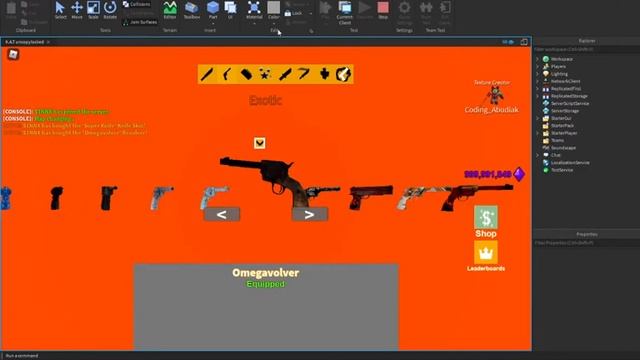Expand the Players tree node

click(x=537, y=67)
